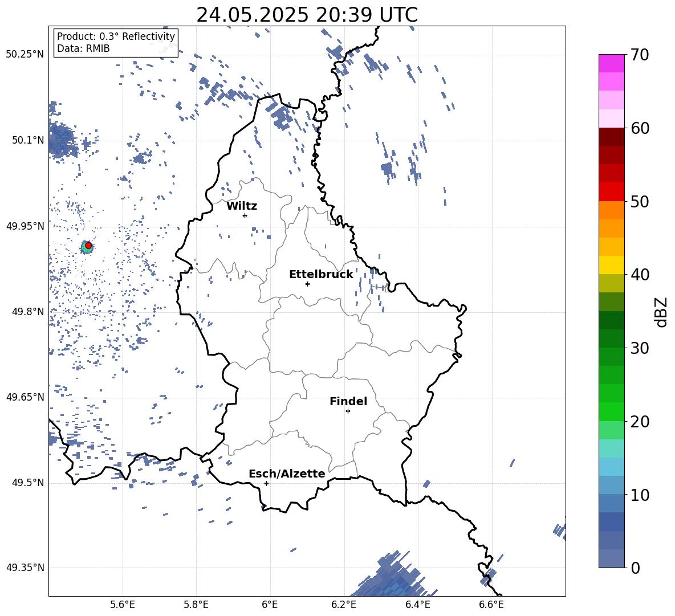Click the 5.6°E longitude label
Viewport: 675px width, 616px height.
123,605
